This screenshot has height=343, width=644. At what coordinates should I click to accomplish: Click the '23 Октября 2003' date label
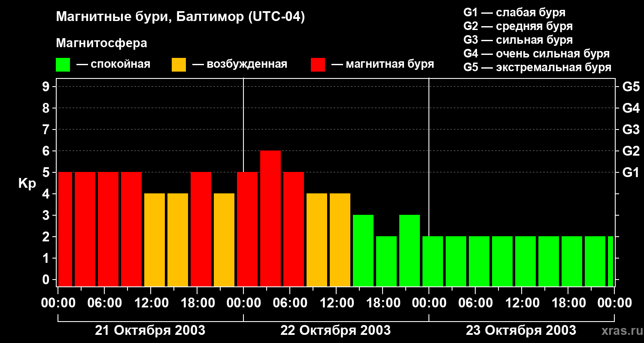(x=521, y=331)
